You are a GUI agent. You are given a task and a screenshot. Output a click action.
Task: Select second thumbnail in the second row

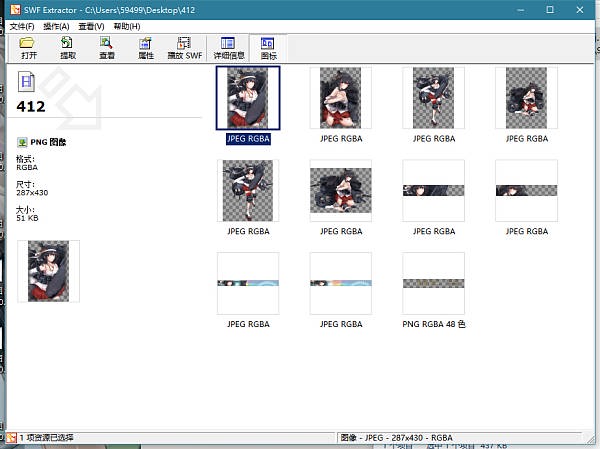pyautogui.click(x=341, y=191)
